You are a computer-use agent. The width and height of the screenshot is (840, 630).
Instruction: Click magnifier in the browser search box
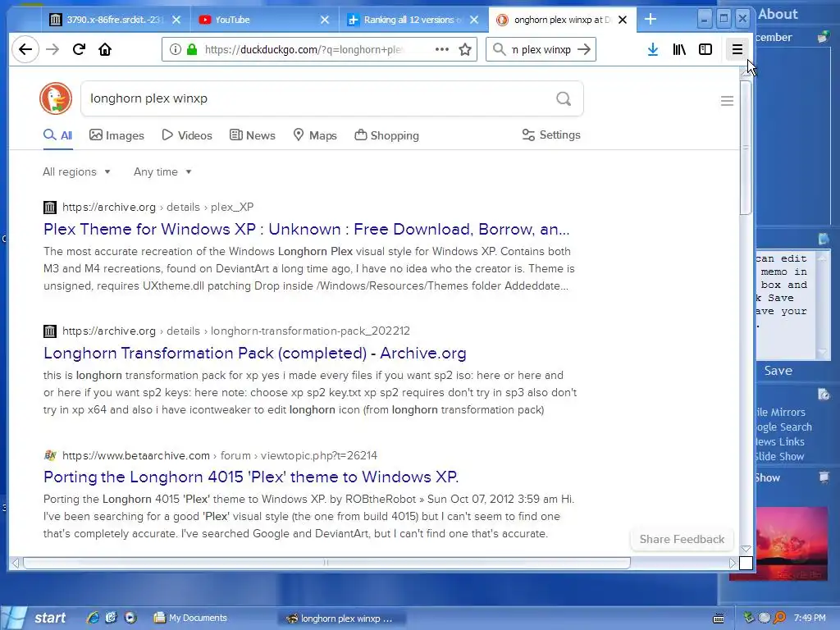(499, 49)
